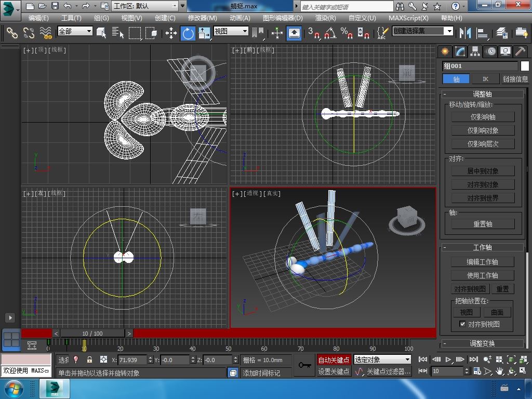Activate the Select and Move tool
This screenshot has height=399, width=532.
tap(171, 34)
